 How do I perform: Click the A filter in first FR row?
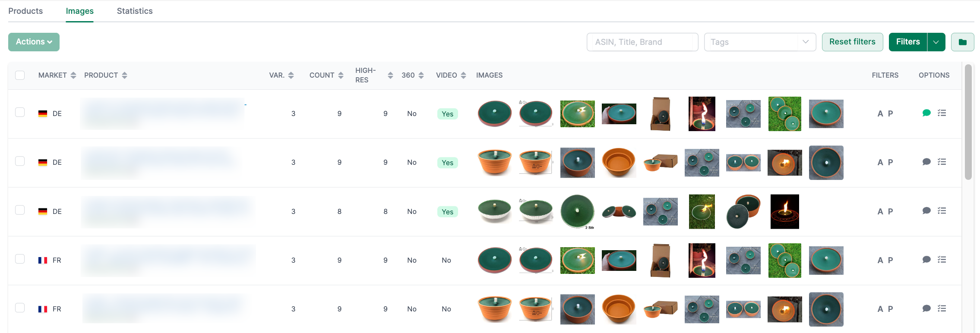click(x=880, y=261)
